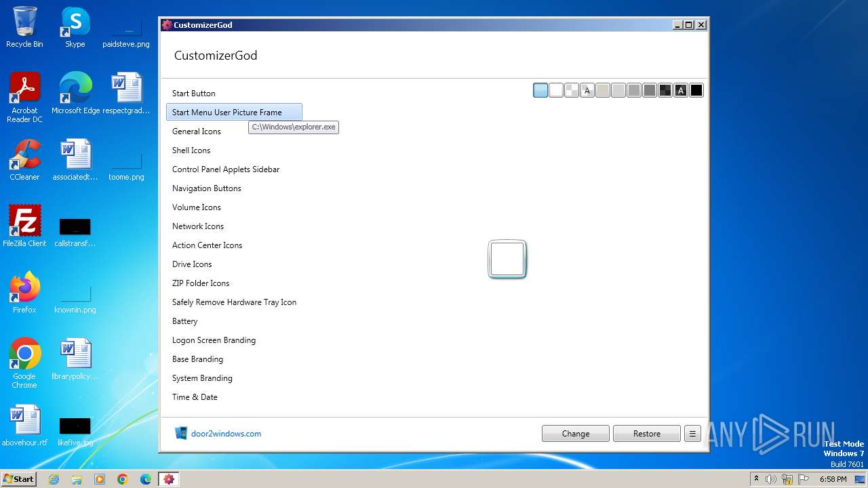The image size is (868, 488).
Task: Select the Microsoft Edge desktop shortcut
Action: 75,94
